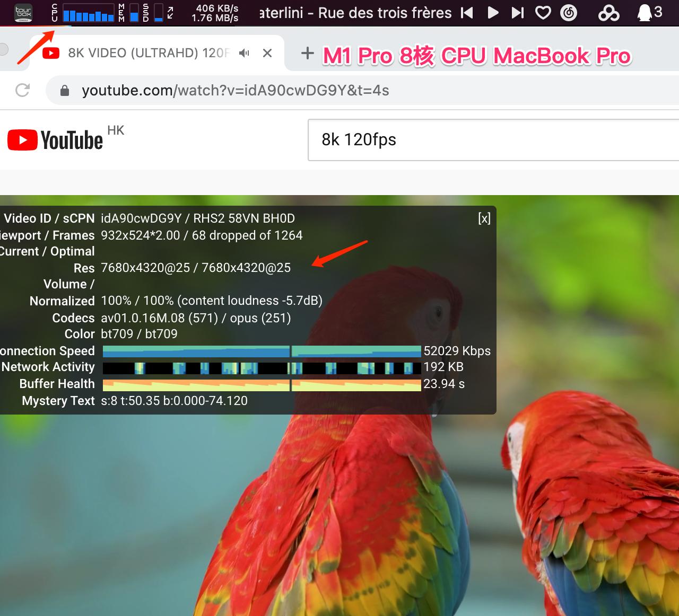Open a new tab with the plus button

307,53
